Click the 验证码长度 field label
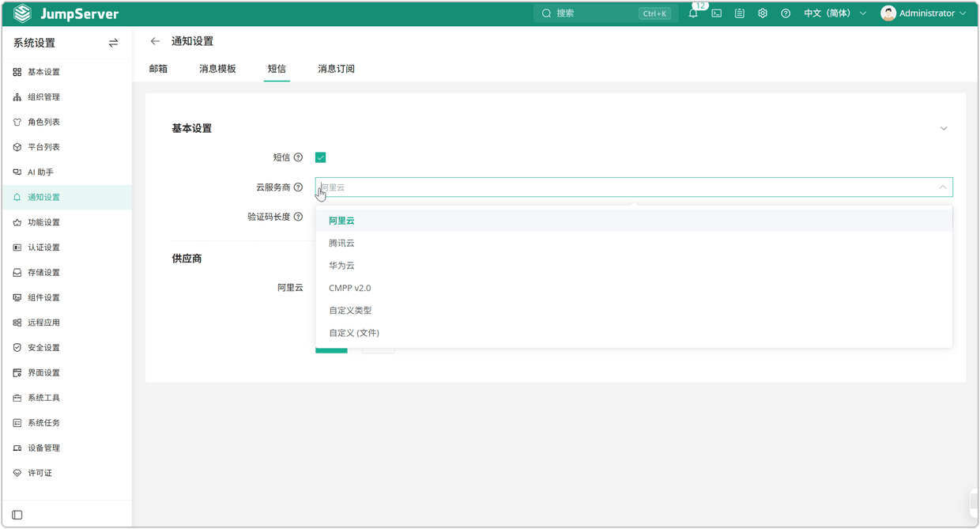 point(269,217)
